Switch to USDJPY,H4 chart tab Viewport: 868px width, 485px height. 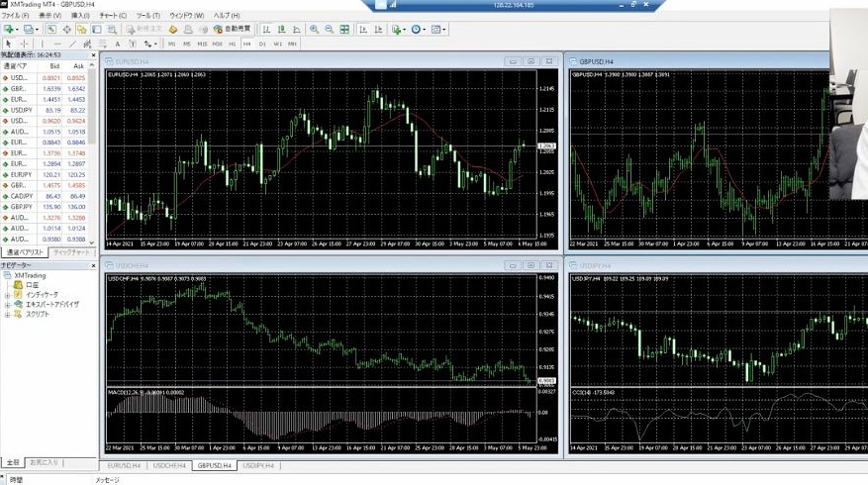[x=258, y=465]
